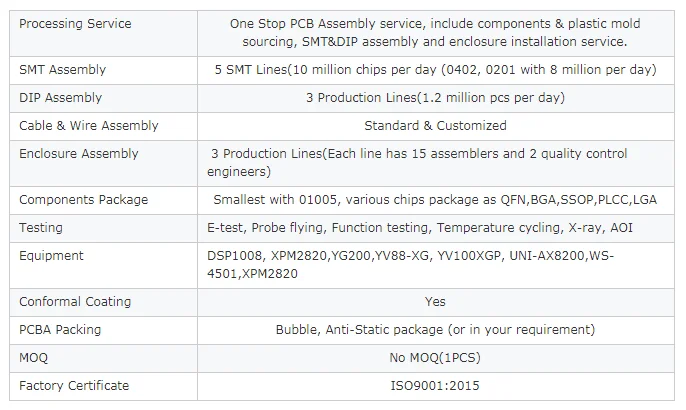This screenshot has width=686, height=410.
Task: Select the SMT Assembly label cell
Action: point(62,70)
